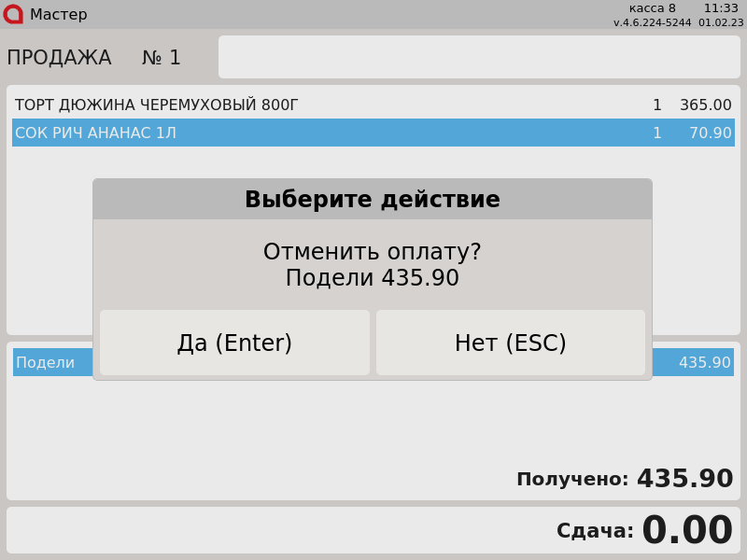Click the Отменить оплату? message text
Screen dimensions: 747x560
[x=372, y=252]
